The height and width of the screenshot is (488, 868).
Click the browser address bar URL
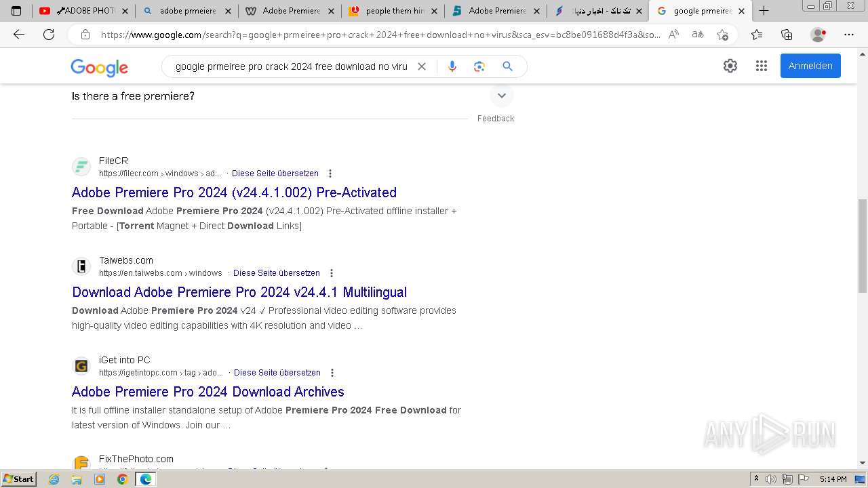[380, 35]
